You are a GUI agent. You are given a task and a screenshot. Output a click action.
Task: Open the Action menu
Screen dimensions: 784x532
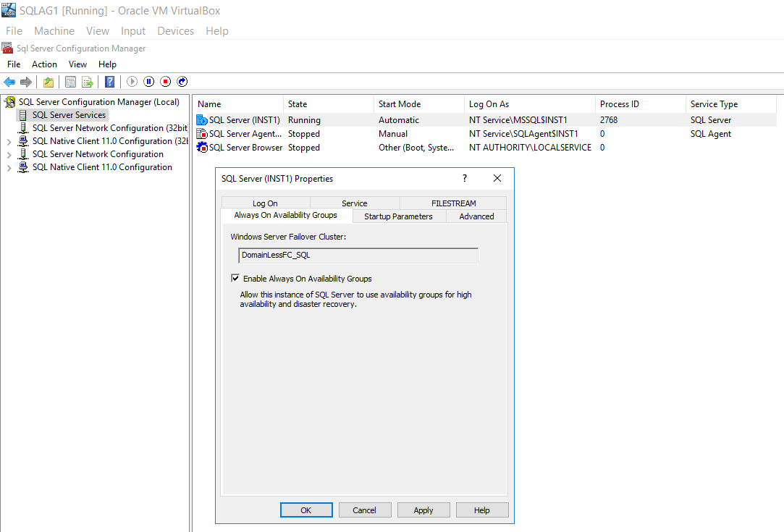[44, 64]
